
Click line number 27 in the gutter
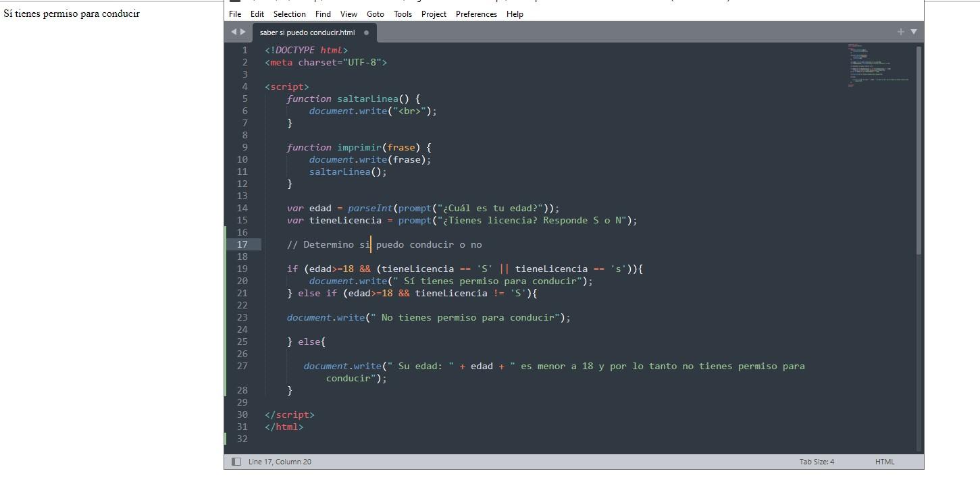pyautogui.click(x=242, y=366)
